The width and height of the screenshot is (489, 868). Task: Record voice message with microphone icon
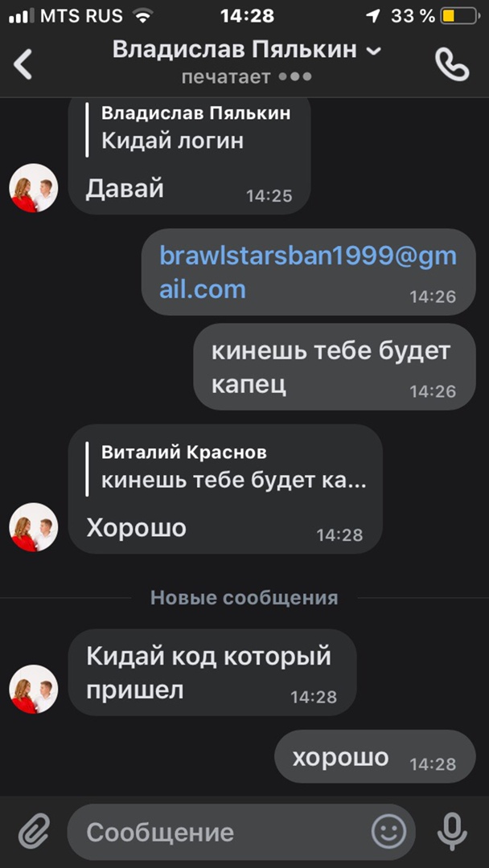point(452,832)
